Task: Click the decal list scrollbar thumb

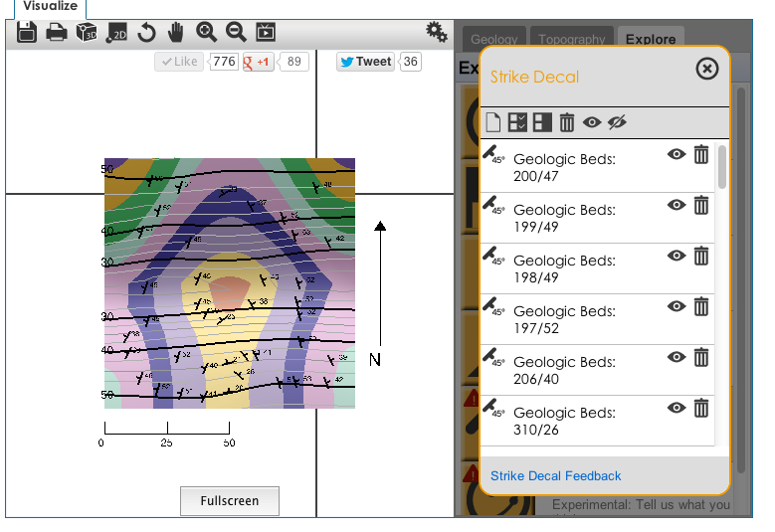Action: click(721, 166)
